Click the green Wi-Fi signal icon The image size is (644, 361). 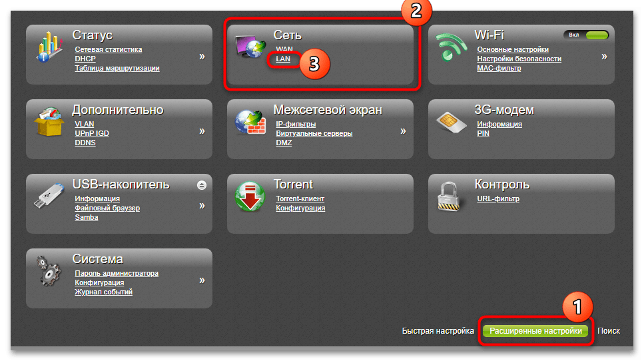click(451, 47)
